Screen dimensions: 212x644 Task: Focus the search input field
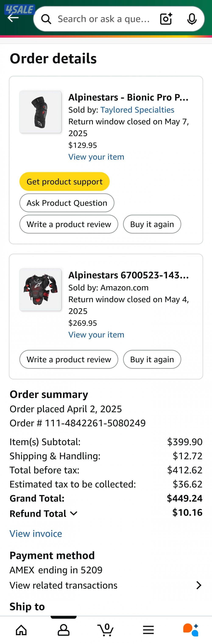tap(104, 19)
